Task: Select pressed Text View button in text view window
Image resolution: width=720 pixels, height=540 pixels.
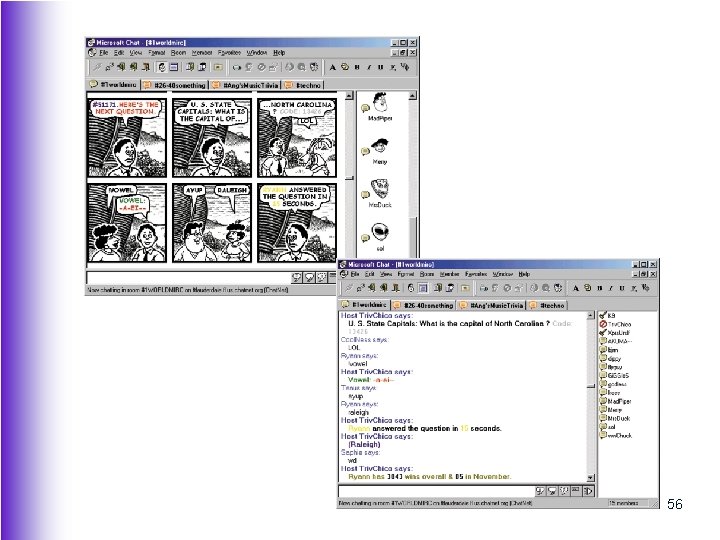Action: [x=423, y=288]
